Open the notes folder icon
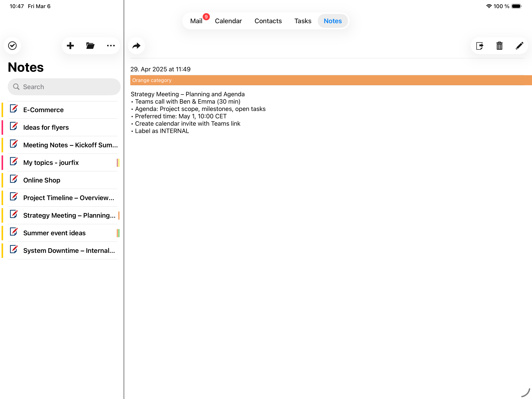Image resolution: width=532 pixels, height=399 pixels. point(90,46)
